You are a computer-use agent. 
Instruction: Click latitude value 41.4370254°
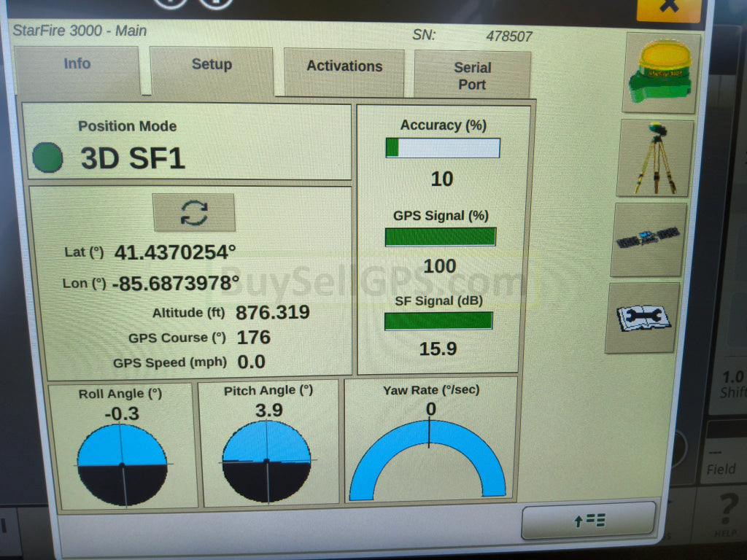pos(175,252)
